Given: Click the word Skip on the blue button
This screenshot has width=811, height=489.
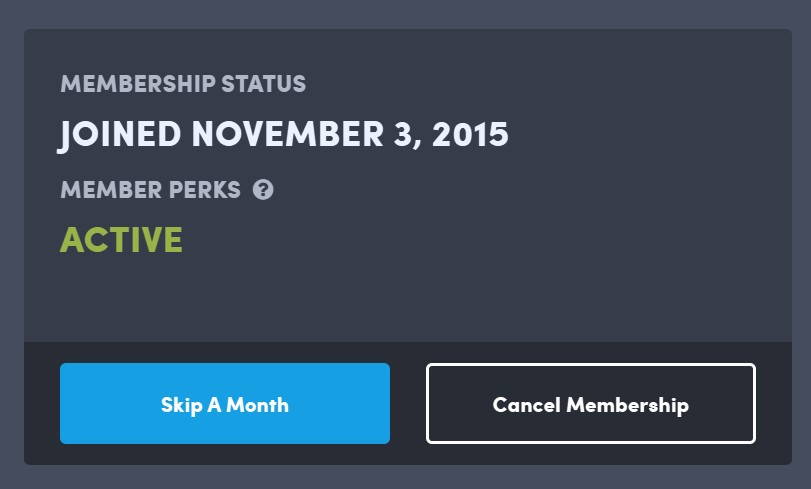Looking at the screenshot, I should click(x=181, y=405).
